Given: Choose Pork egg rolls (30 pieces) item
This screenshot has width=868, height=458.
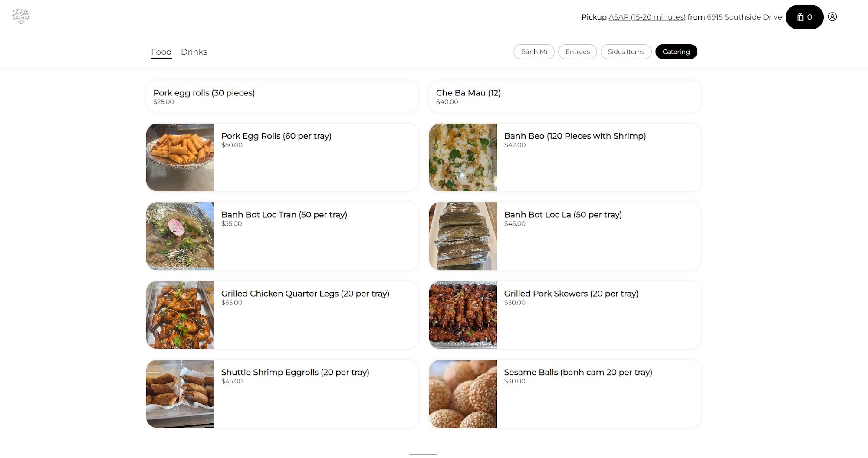Looking at the screenshot, I should [282, 97].
